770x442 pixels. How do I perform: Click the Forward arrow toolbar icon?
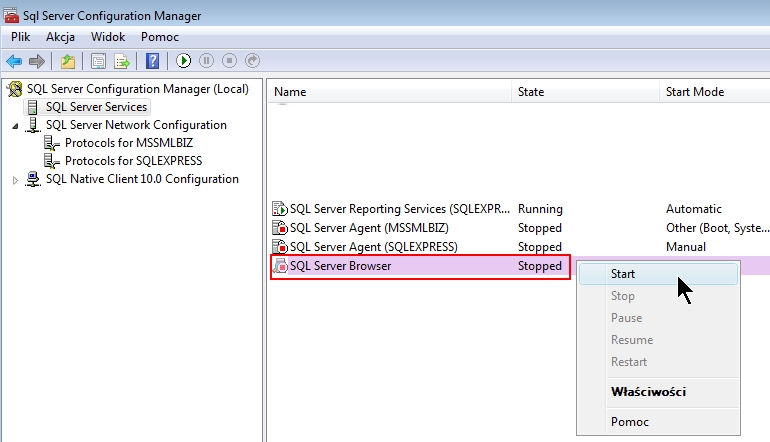point(37,61)
